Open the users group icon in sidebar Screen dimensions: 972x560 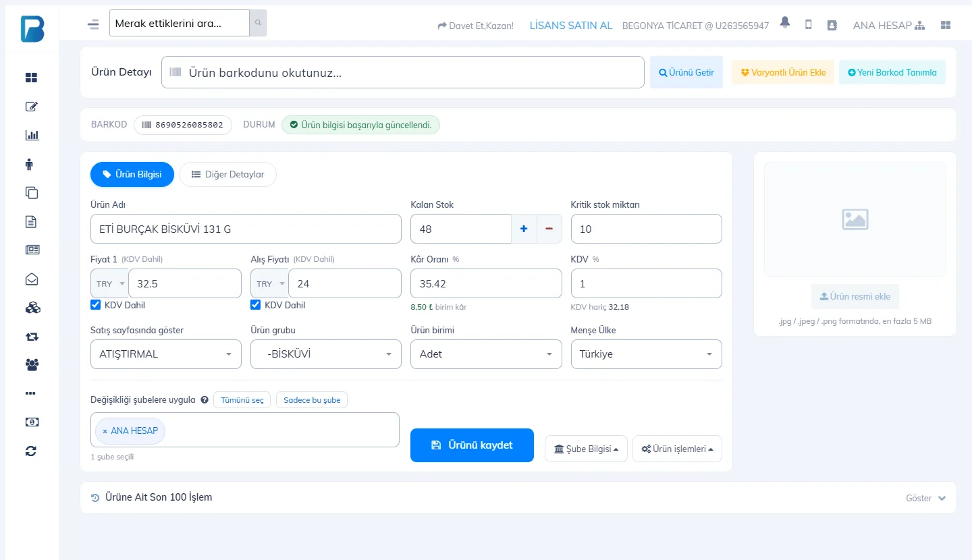(32, 365)
